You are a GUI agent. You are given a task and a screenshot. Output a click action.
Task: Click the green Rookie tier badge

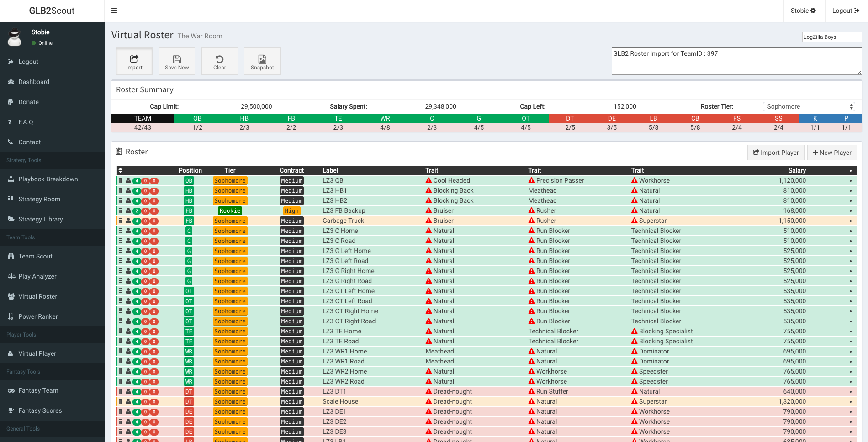230,211
